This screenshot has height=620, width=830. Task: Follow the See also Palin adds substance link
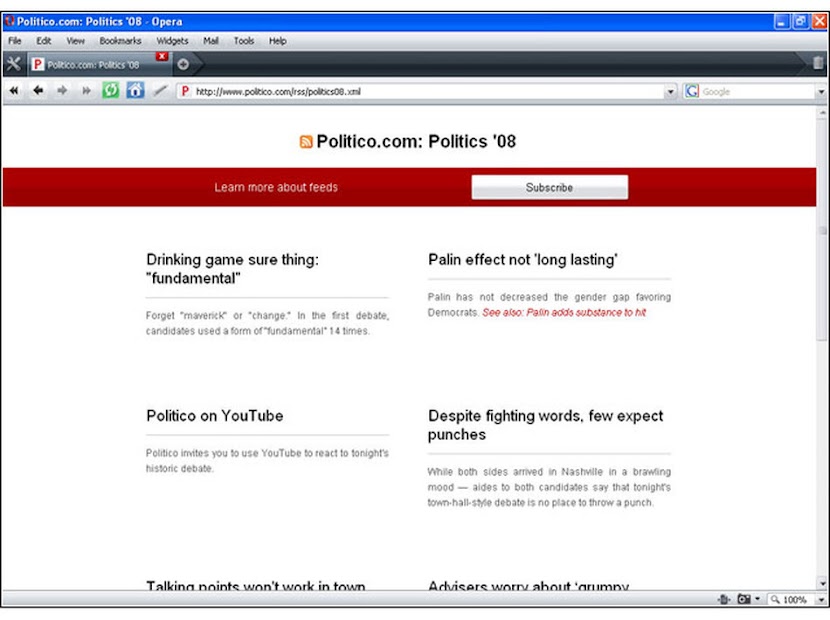point(564,312)
